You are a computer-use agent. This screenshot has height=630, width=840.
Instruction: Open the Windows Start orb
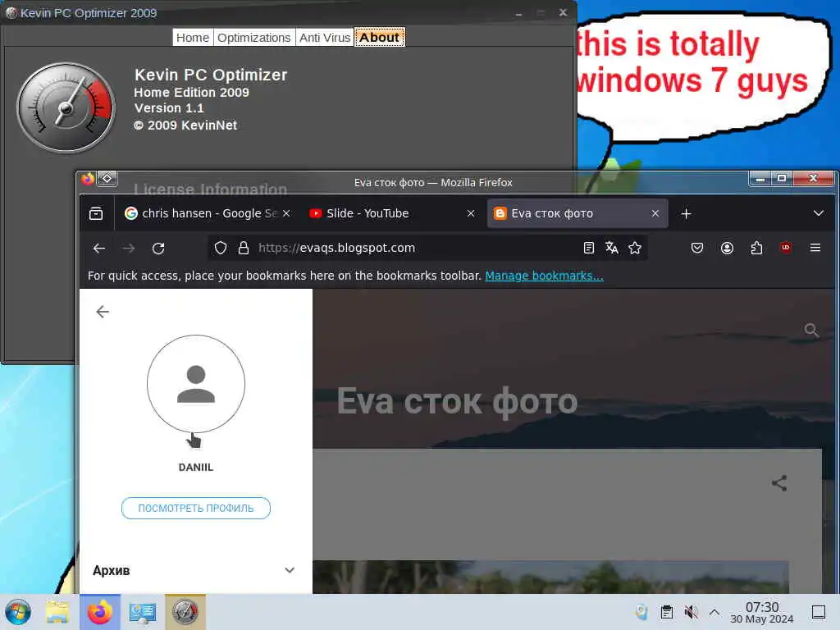(x=18, y=612)
